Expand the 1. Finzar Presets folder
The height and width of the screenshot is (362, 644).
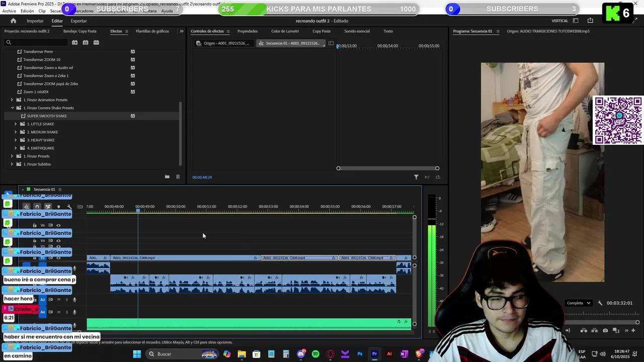(12, 156)
